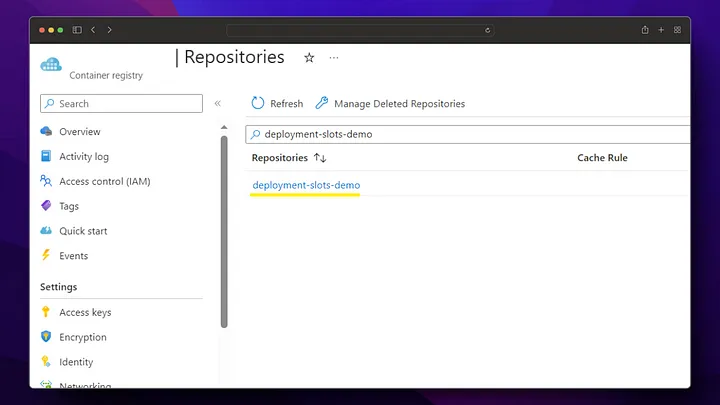Reload the page from the address bar

488,30
